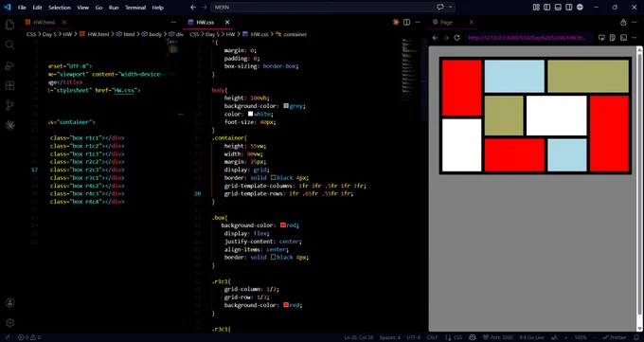The width and height of the screenshot is (644, 342).
Task: Close the Page preview tab
Action: click(471, 22)
